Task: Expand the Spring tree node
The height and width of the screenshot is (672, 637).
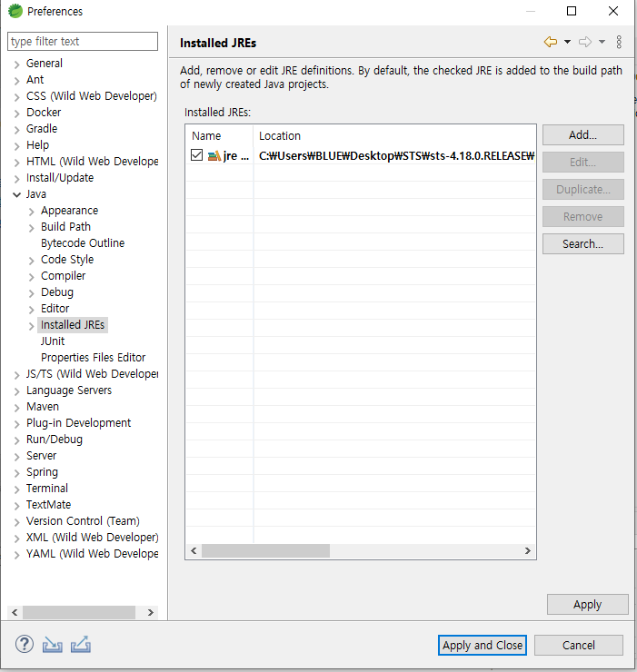Action: 16,473
